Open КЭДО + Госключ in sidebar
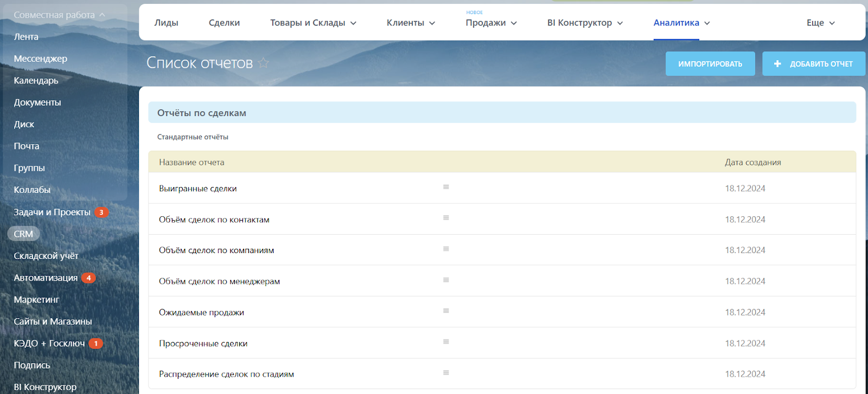The image size is (868, 394). (49, 344)
